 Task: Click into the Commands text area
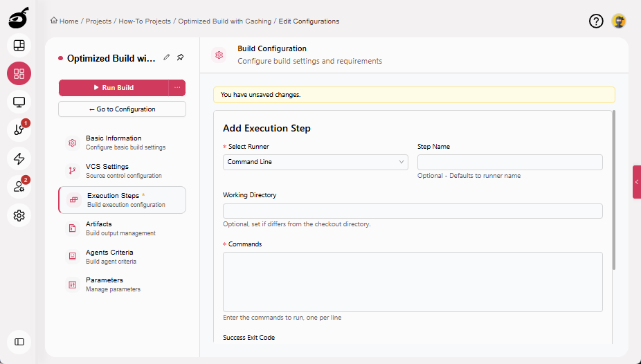point(413,282)
